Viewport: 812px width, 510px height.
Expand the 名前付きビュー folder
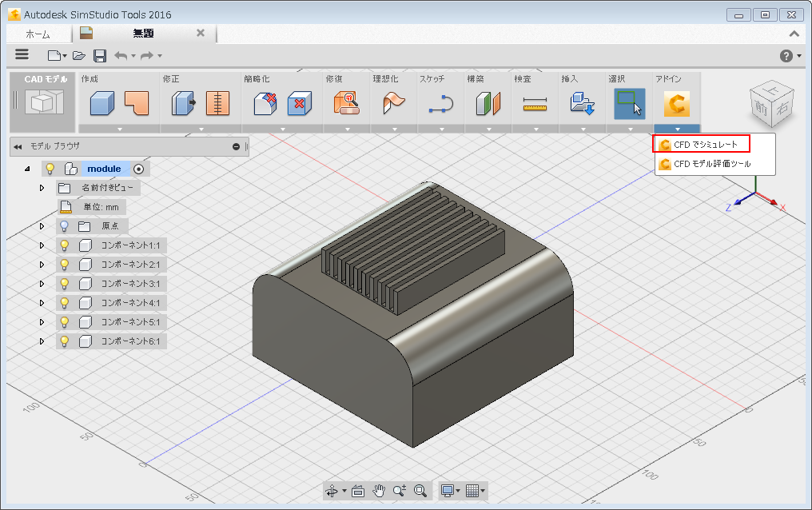click(42, 188)
